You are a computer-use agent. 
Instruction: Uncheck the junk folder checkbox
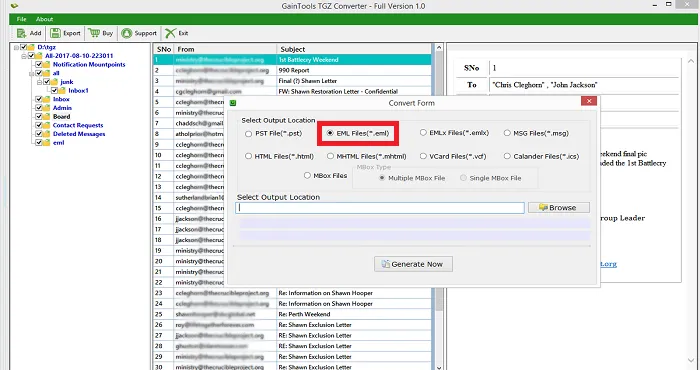click(46, 82)
